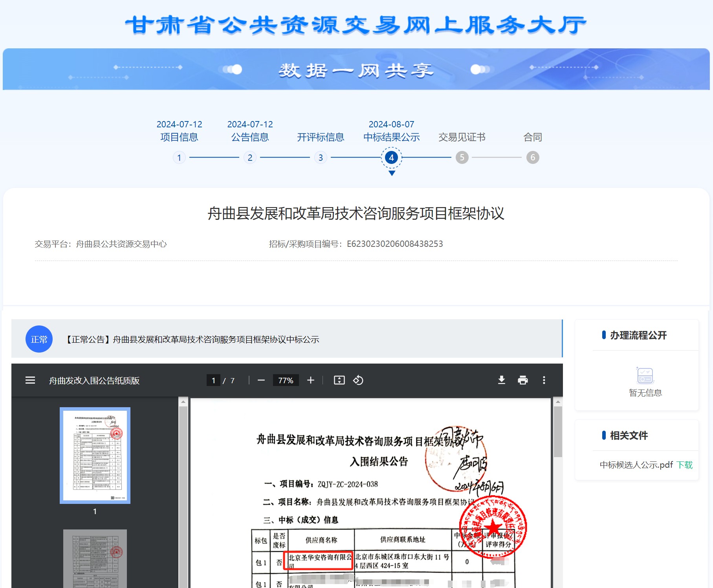Zoom out the PDF with minus icon

(261, 380)
